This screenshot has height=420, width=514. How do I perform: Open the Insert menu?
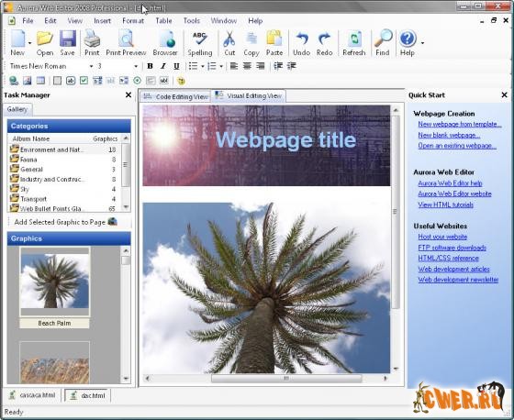[x=102, y=21]
